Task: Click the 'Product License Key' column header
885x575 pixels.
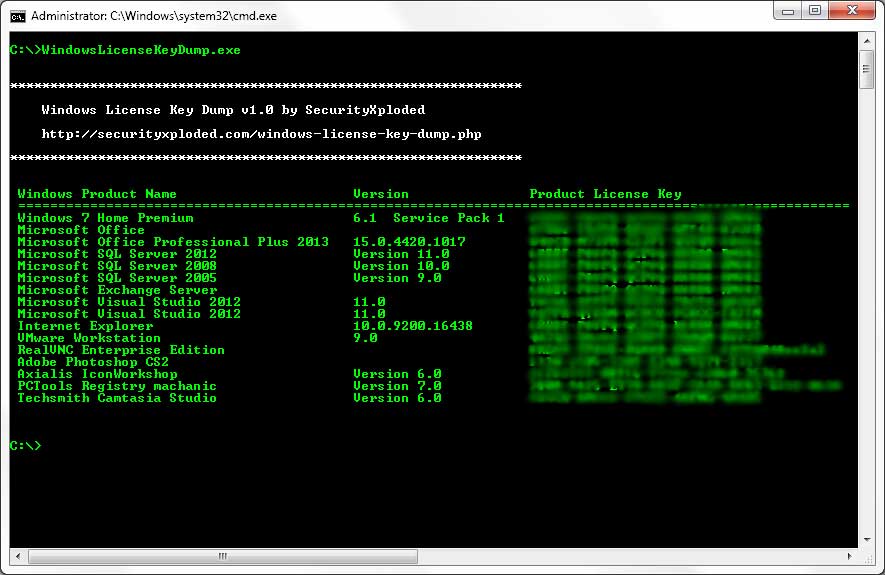Action: pos(606,194)
